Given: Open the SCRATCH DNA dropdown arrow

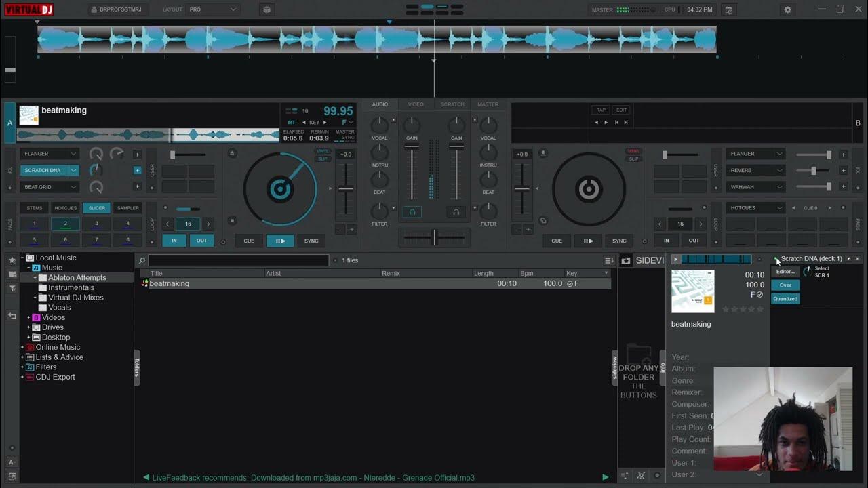Looking at the screenshot, I should point(74,170).
